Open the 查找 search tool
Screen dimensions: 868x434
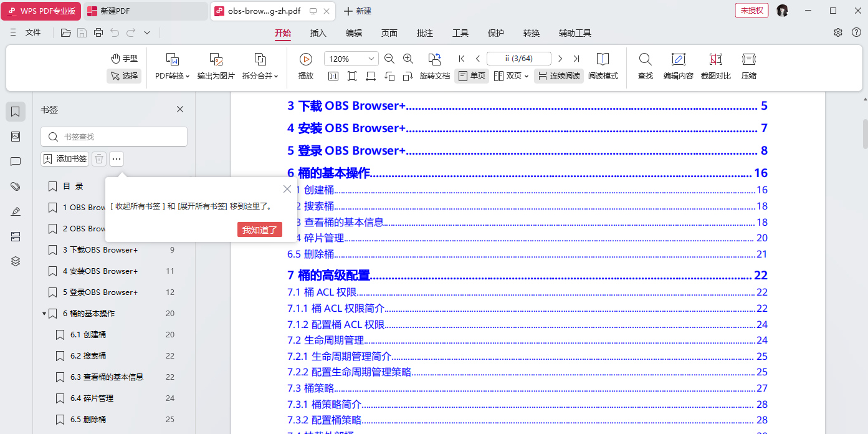point(646,67)
